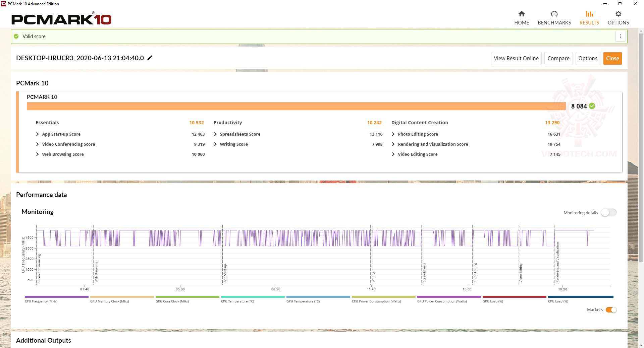Click the result name DESKTOP-IJRUCR3 title

(80, 58)
